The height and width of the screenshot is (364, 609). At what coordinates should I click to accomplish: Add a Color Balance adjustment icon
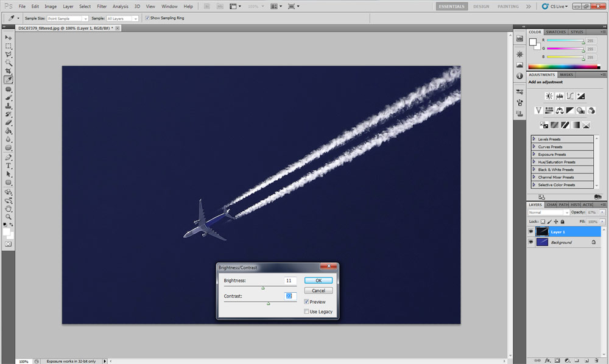(x=560, y=111)
